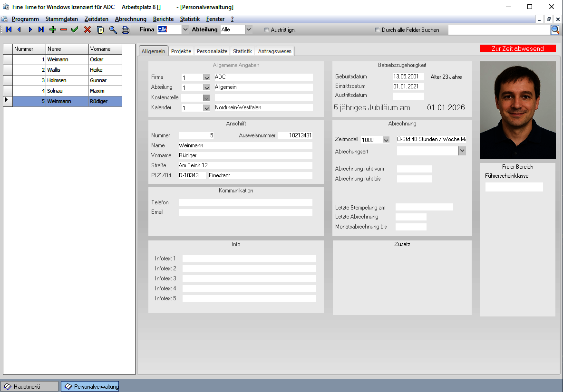Check 'Durch alle Felder Suchen' option
Screen dimensions: 563x392
378,30
